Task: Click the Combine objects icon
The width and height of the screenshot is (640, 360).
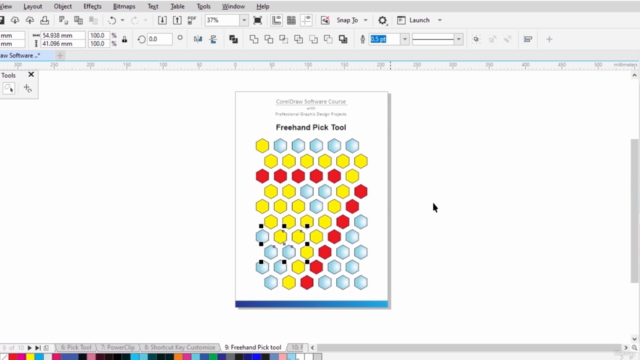Action: pyautogui.click(x=233, y=39)
